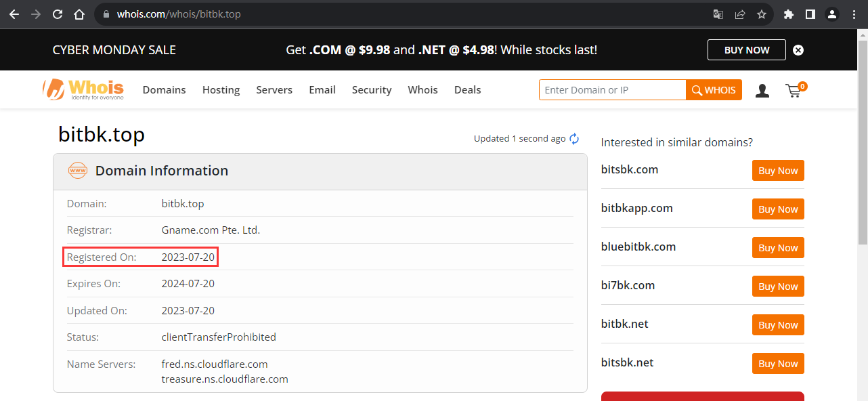The height and width of the screenshot is (401, 868).
Task: Click the orange WHOIS search button
Action: pos(714,90)
